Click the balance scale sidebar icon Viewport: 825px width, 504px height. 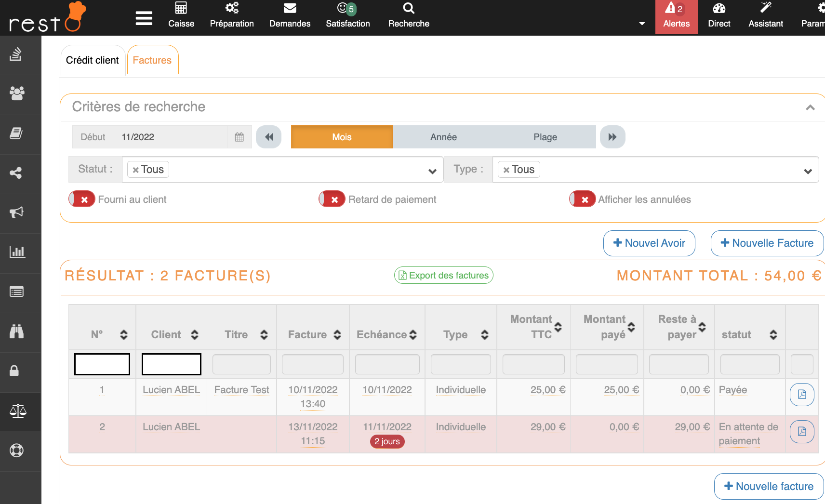pyautogui.click(x=18, y=411)
